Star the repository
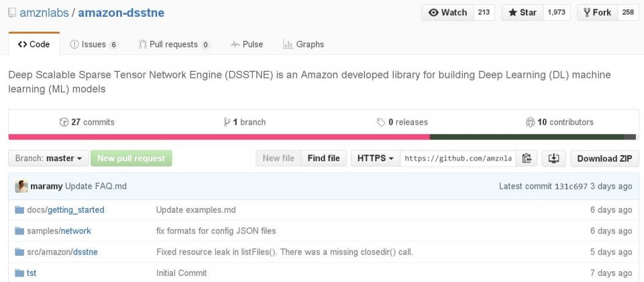Viewport: 644px width, 282px height. [522, 12]
